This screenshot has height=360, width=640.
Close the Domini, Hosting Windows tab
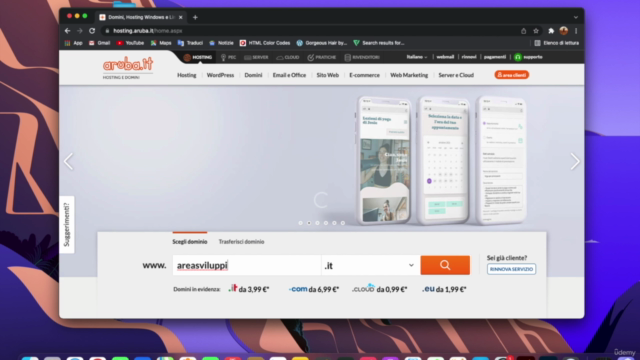click(x=180, y=17)
